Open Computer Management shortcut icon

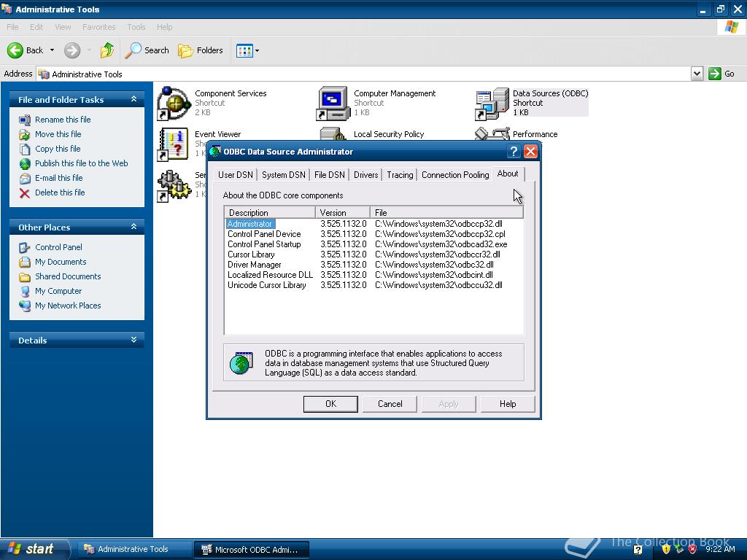coord(333,104)
